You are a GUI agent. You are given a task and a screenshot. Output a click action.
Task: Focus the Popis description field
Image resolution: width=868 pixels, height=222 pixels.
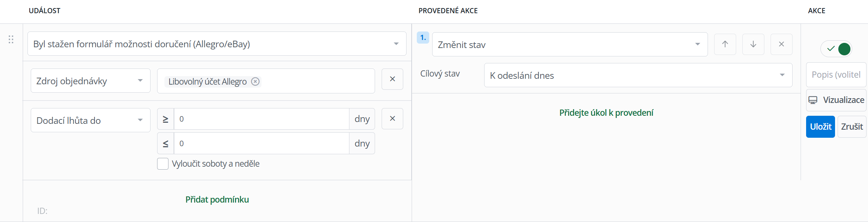pyautogui.click(x=836, y=75)
